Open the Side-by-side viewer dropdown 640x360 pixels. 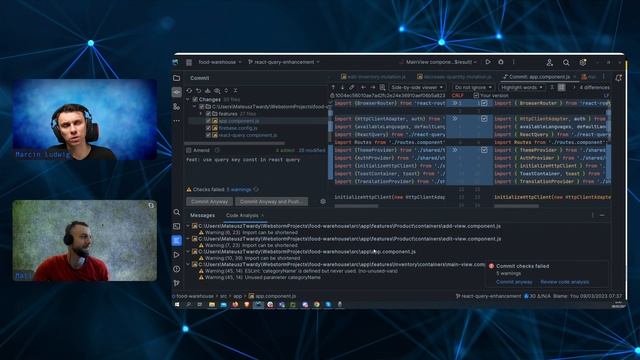[417, 87]
